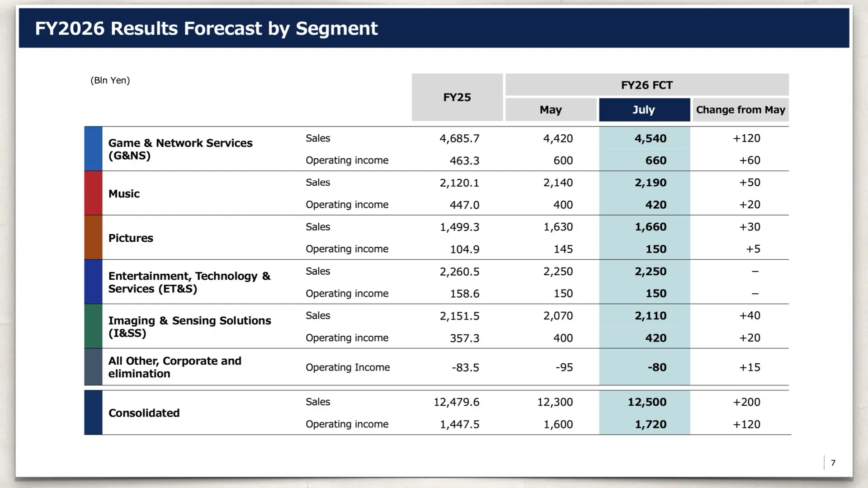Screen dimensions: 868x488
Task: Click Consolidated FY25 operating income 1,447.5
Action: click(x=459, y=424)
